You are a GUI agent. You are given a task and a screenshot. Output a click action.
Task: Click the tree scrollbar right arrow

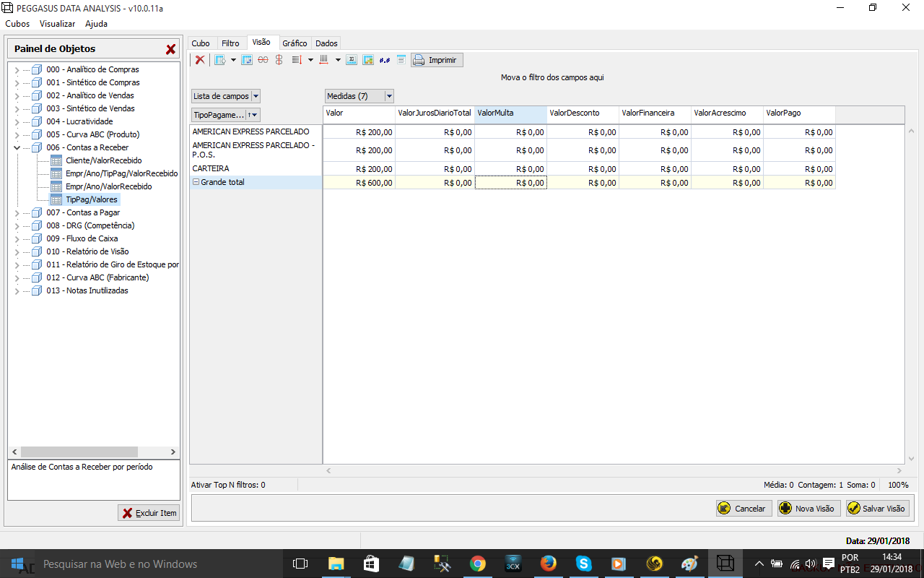click(173, 452)
